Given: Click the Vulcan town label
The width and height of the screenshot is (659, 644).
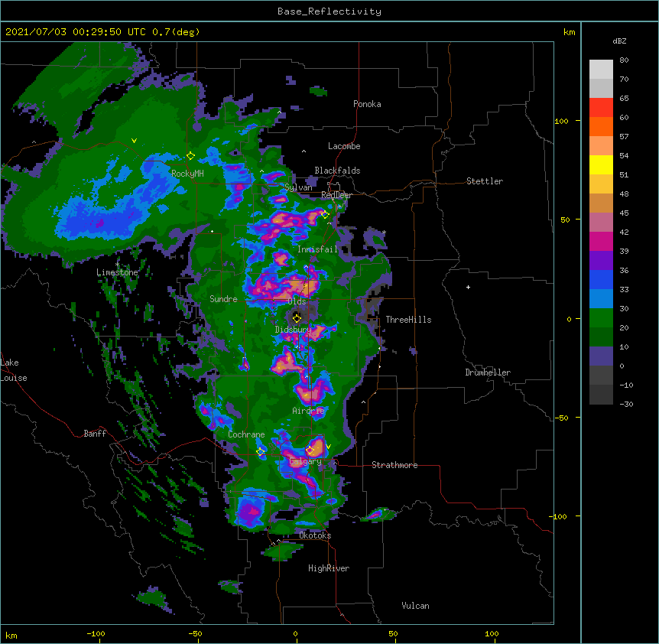Looking at the screenshot, I should point(415,606).
